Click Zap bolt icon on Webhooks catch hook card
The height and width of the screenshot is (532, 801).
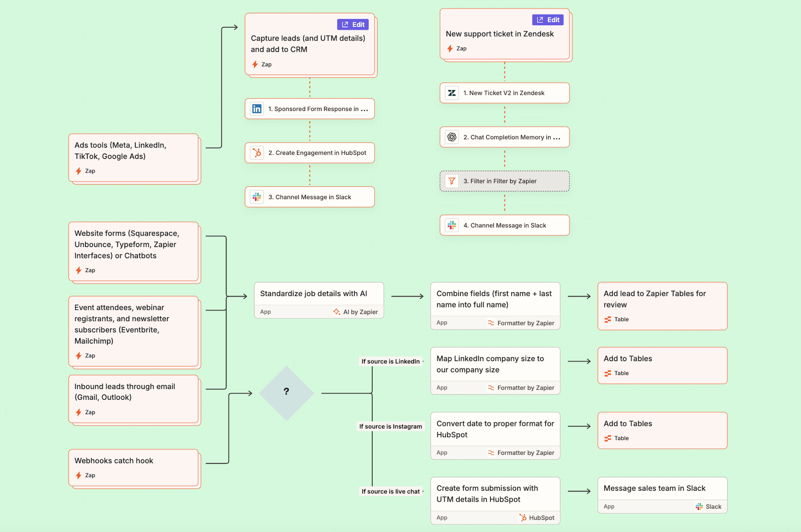[x=79, y=475]
